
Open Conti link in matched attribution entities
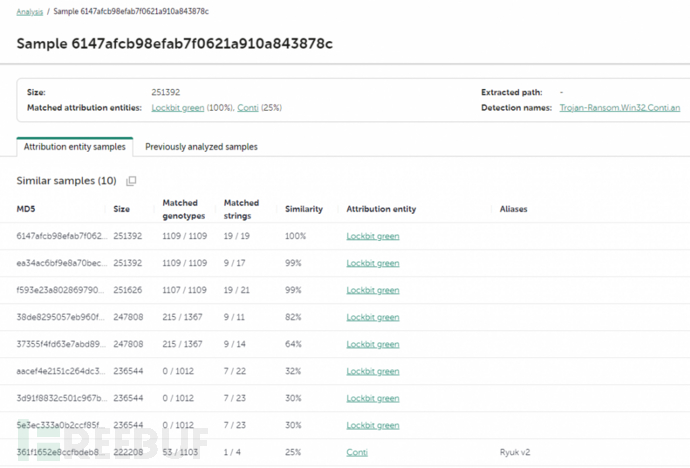(248, 108)
